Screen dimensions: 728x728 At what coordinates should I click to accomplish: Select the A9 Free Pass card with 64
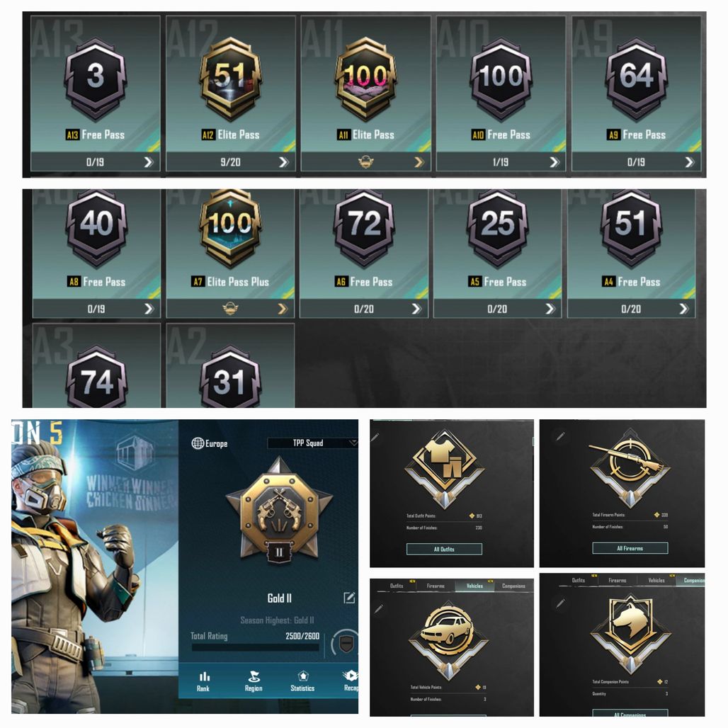[x=636, y=93]
